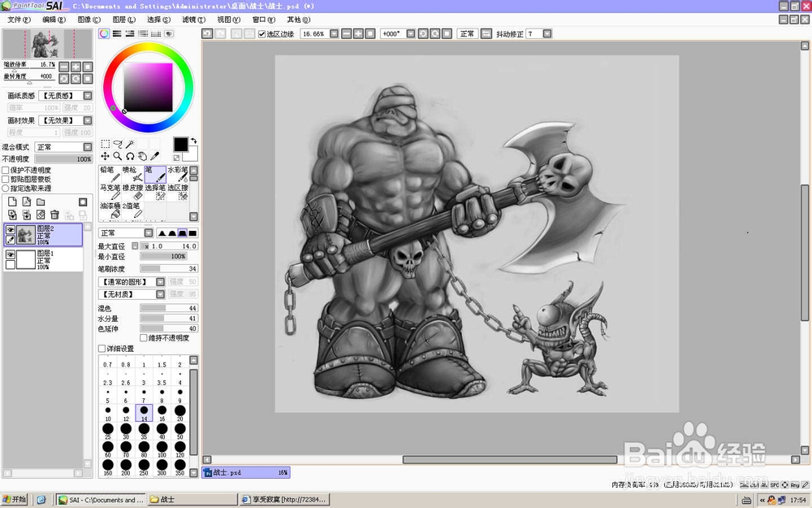This screenshot has height=508, width=812.
Task: Select the lasso selection tool
Action: point(118,144)
